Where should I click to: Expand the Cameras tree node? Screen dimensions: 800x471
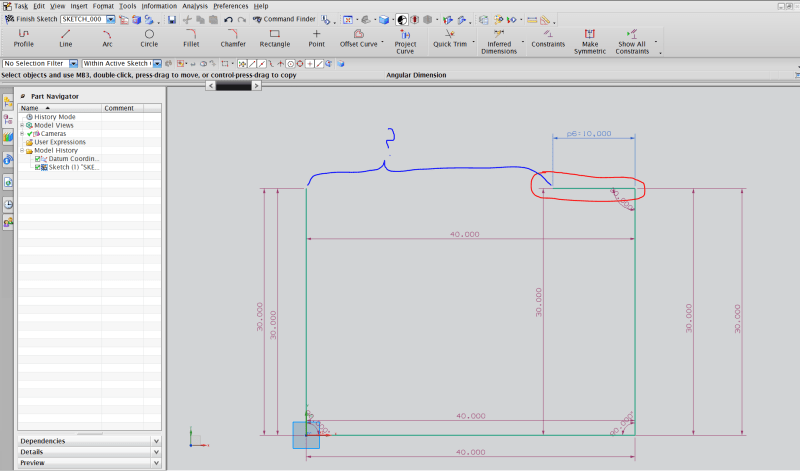coord(22,134)
